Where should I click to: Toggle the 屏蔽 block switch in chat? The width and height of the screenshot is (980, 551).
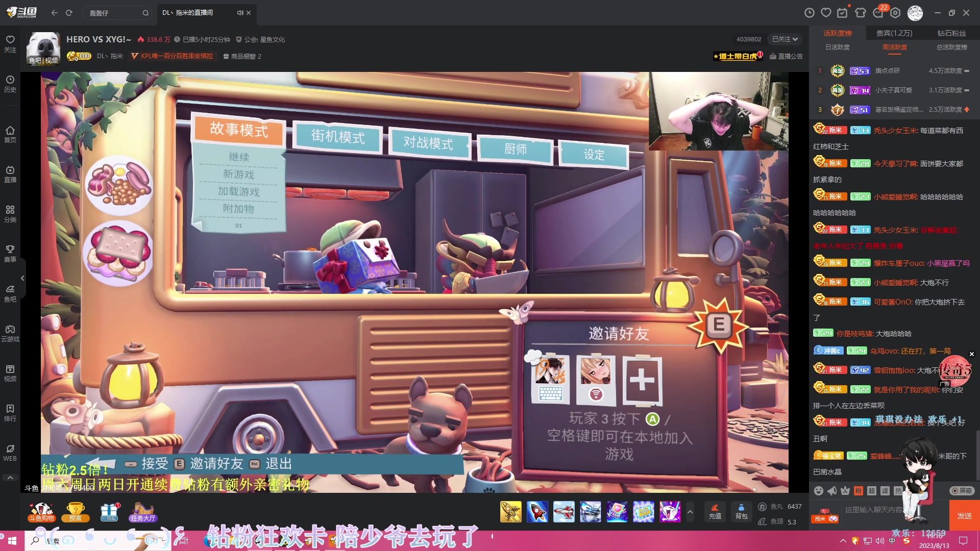pos(962,491)
